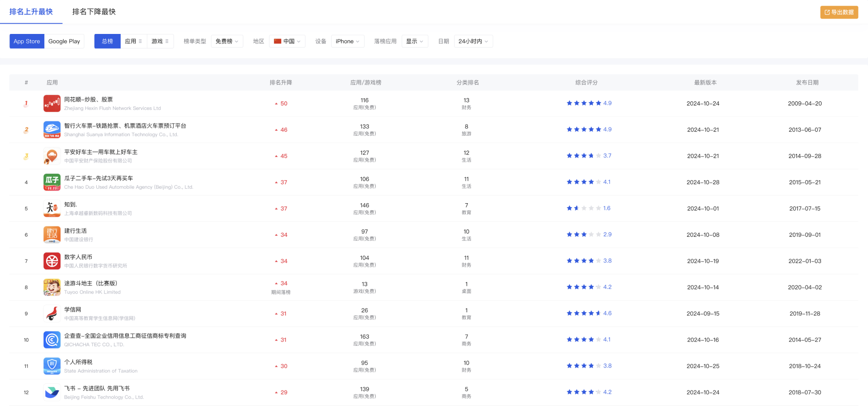Select the App Store tab
868x406 pixels.
coord(27,41)
